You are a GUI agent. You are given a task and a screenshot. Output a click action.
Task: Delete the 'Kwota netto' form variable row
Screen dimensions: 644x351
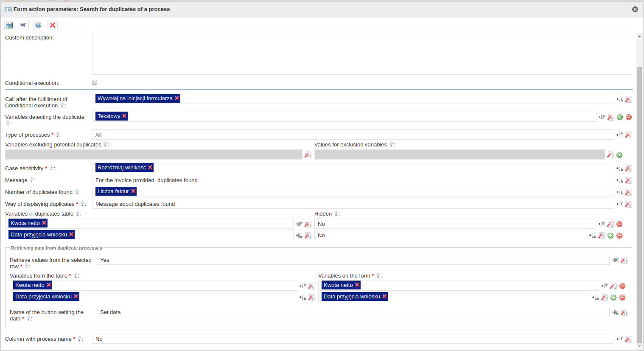point(622,286)
